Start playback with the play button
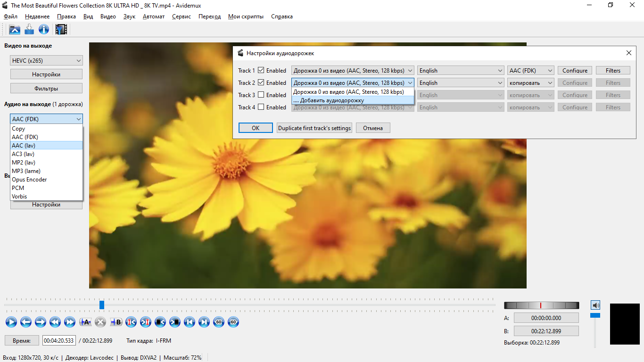 (11, 322)
